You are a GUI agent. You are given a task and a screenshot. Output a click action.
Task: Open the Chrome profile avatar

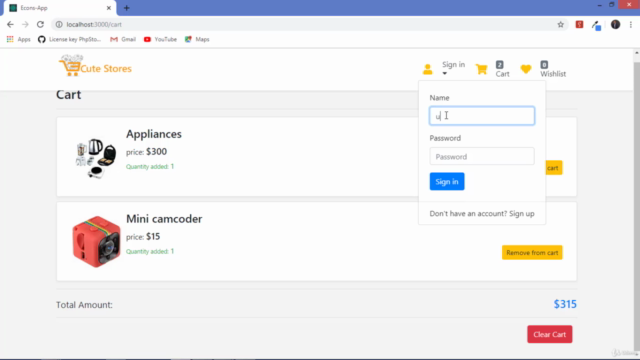[x=615, y=24]
